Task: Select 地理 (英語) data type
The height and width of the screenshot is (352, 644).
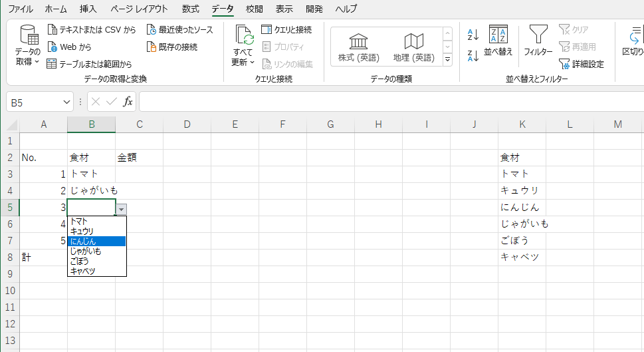Action: [x=413, y=47]
